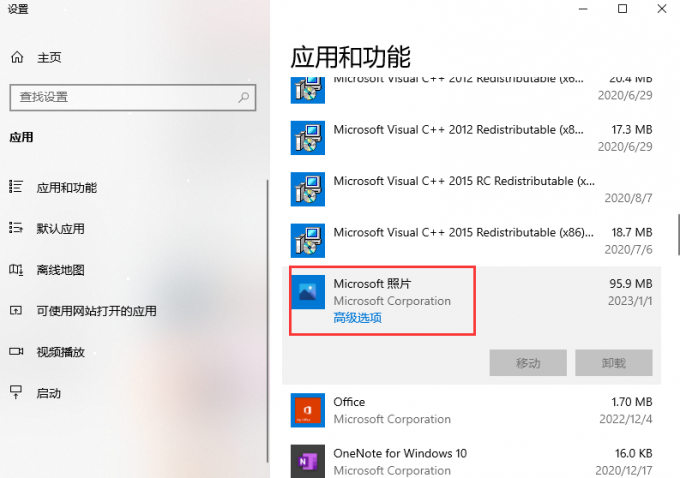Click the Visual C++ 2015 RC Redistributable icon
Viewport: 680px width, 478px height.
[307, 189]
